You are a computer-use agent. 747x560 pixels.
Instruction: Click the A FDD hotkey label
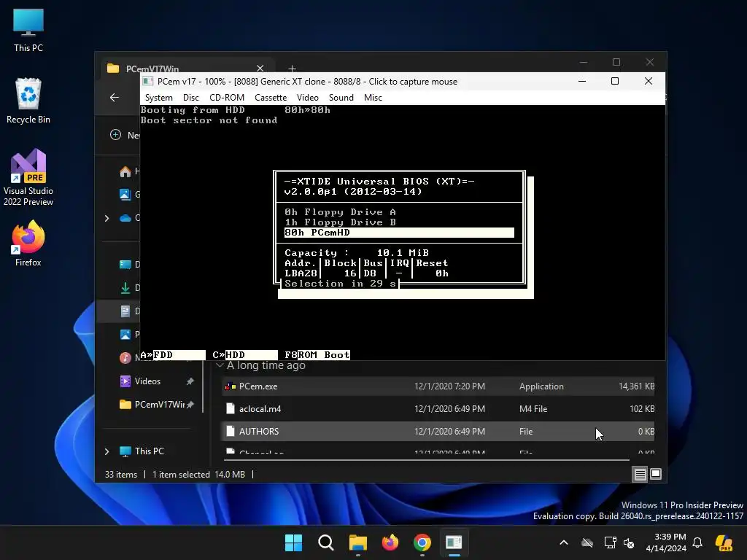coord(173,355)
